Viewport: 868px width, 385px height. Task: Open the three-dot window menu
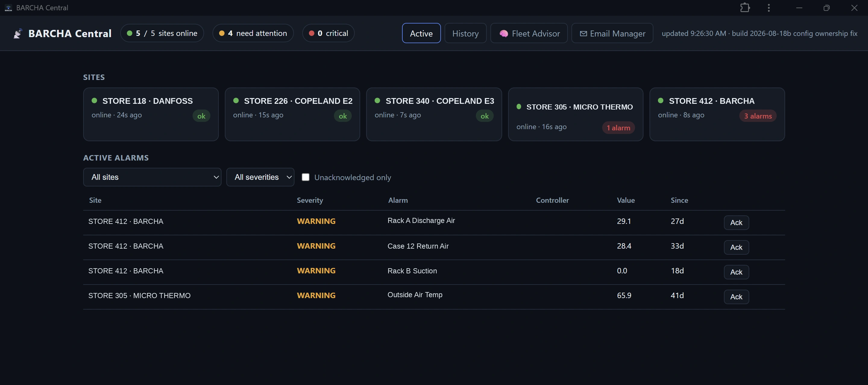click(x=769, y=8)
